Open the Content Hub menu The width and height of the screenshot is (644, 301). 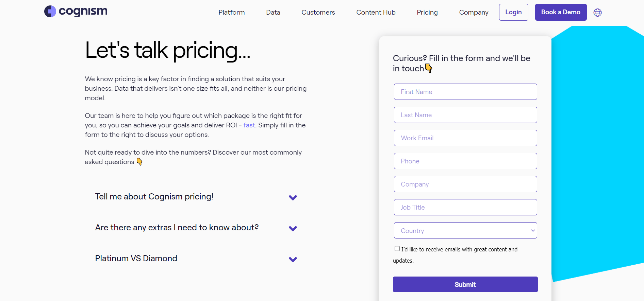376,13
